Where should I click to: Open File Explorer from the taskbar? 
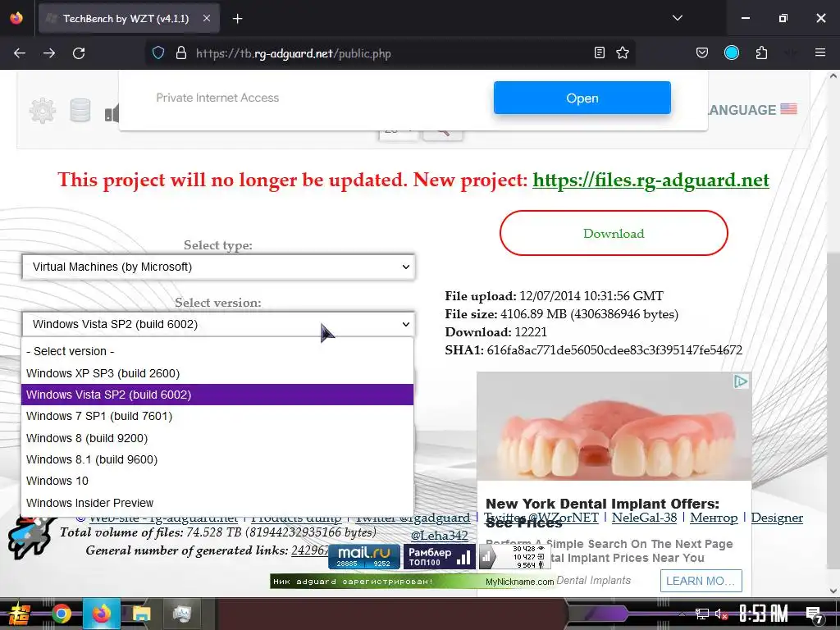click(x=141, y=614)
